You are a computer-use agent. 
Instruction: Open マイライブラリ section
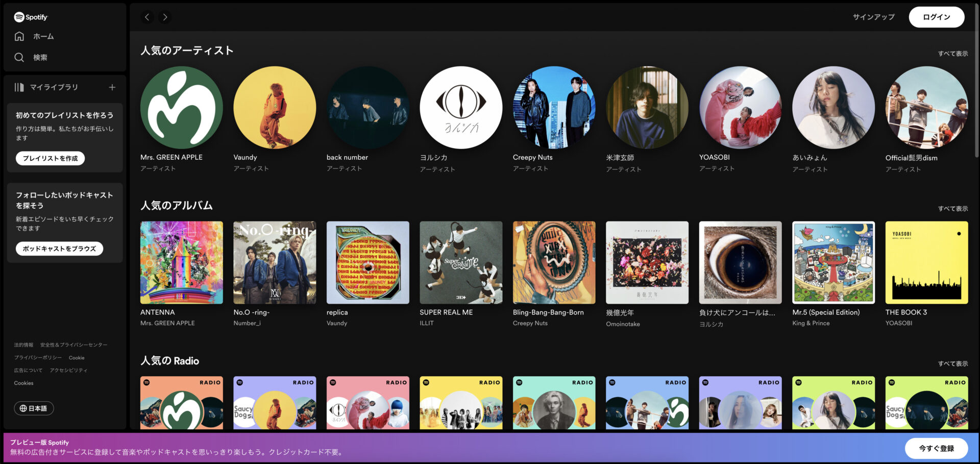pyautogui.click(x=54, y=87)
